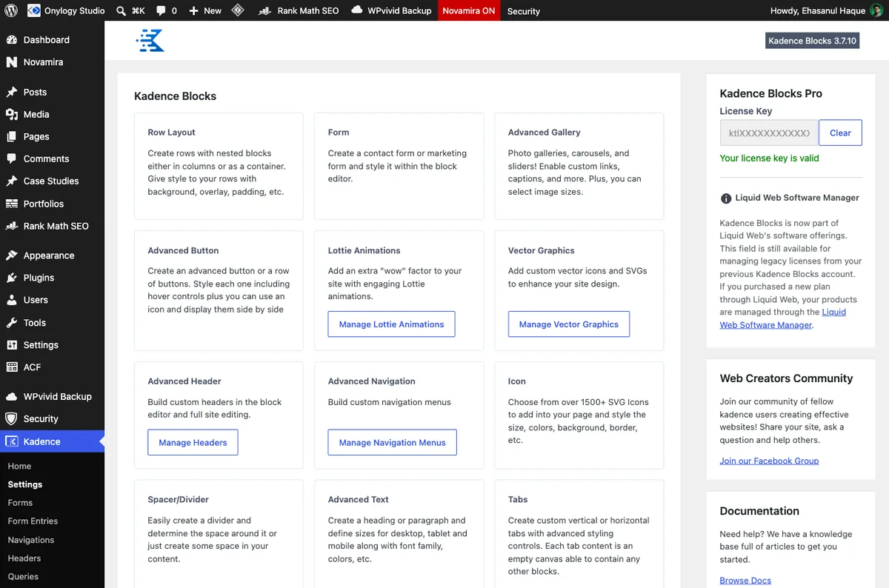Open the Liquid Web Software Manager link
Image resolution: width=889 pixels, height=588 pixels.
782,318
